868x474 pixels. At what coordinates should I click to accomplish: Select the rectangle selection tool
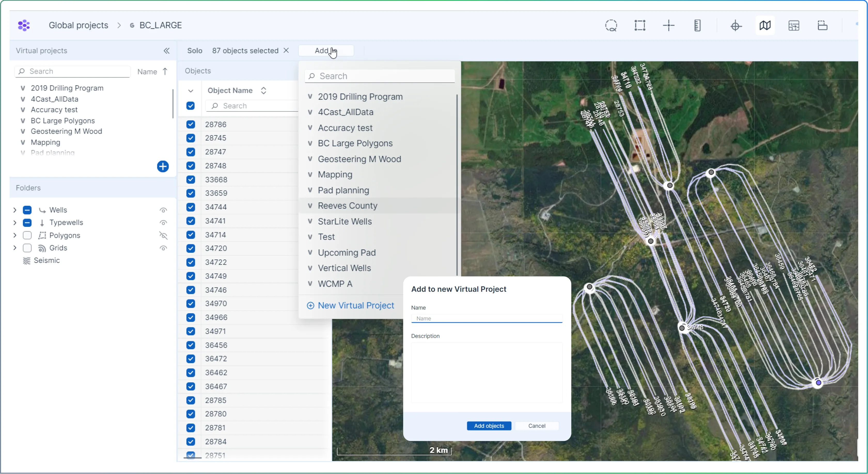(x=640, y=26)
